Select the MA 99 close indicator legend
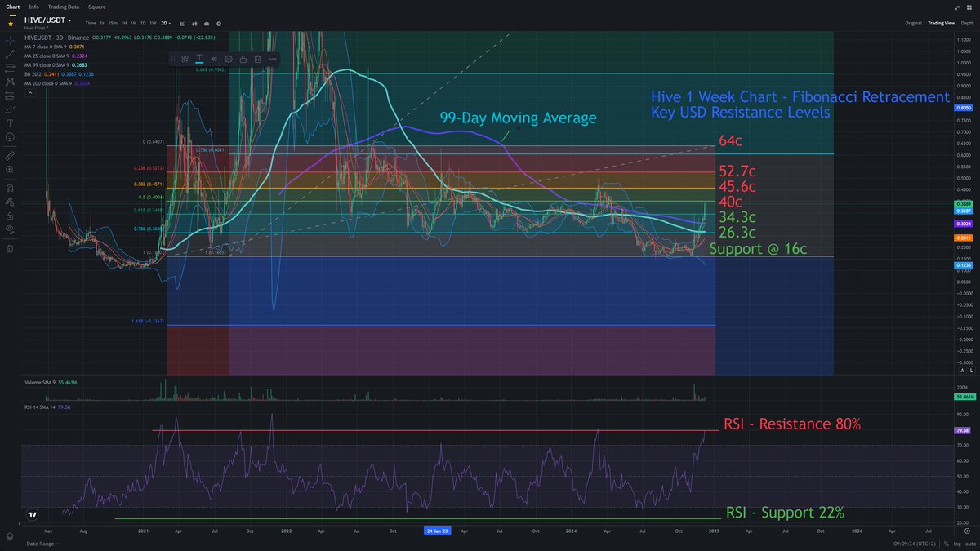This screenshot has width=980, height=551. [56, 65]
